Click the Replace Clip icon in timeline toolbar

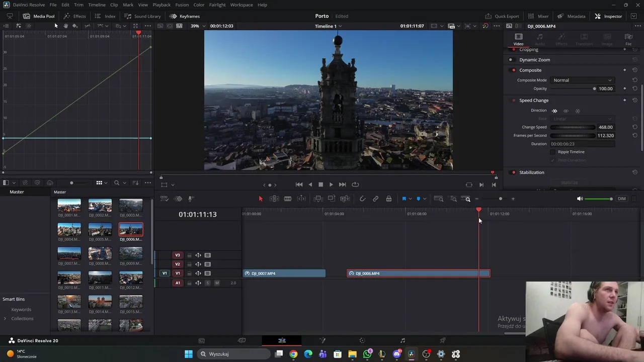(x=345, y=199)
